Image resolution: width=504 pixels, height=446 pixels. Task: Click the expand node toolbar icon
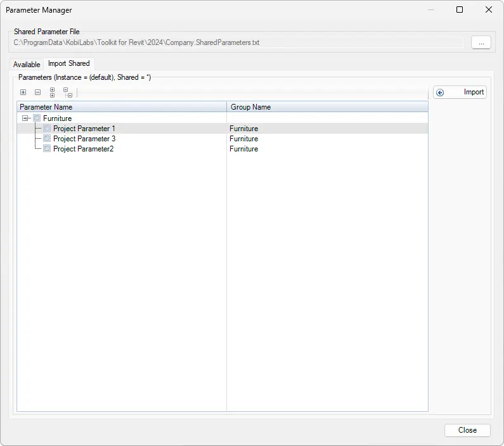coord(23,92)
